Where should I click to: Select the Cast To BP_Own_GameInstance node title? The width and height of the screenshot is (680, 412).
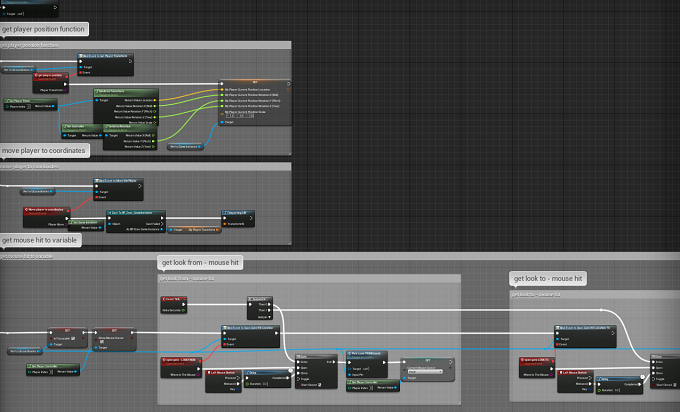(136, 213)
